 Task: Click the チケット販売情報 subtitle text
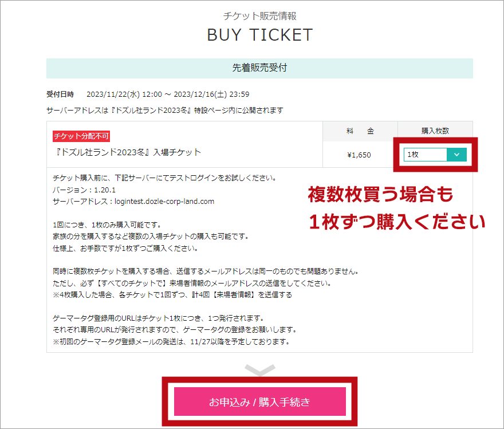click(259, 15)
